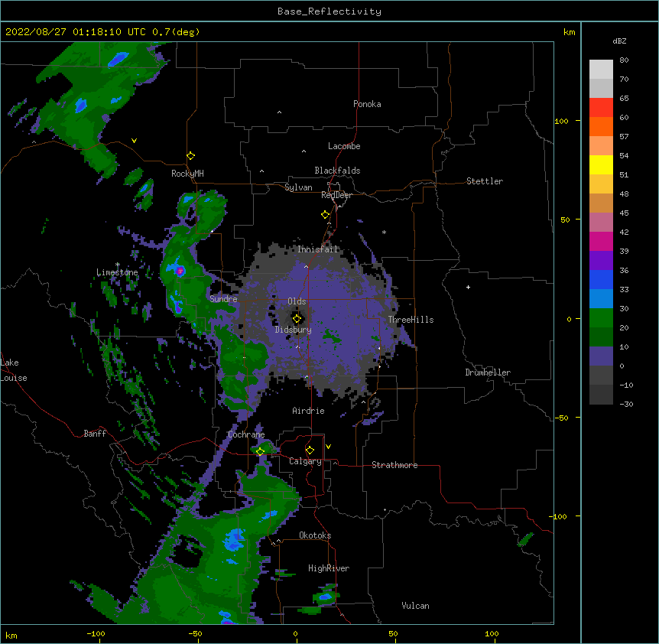Select the yellow V marker northwest of RockyMH

(x=134, y=141)
